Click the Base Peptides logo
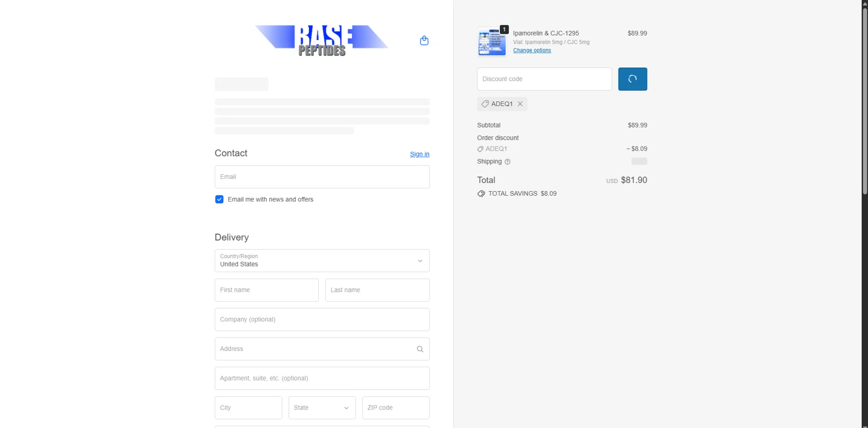This screenshot has width=868, height=428. 322,41
